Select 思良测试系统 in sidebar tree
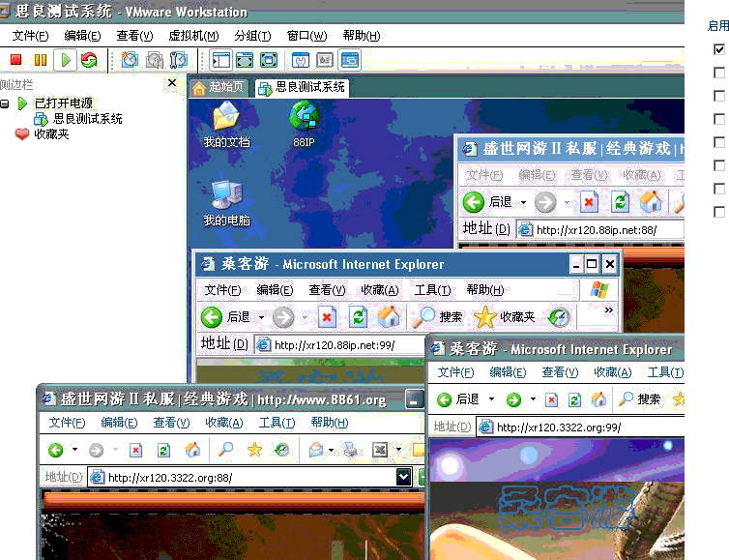Image resolution: width=729 pixels, height=560 pixels. pos(78,119)
